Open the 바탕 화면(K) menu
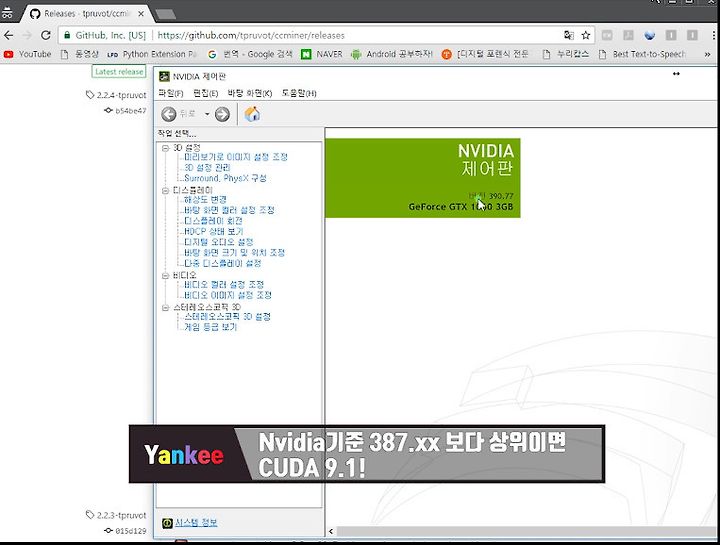720x545 pixels. click(x=250, y=93)
